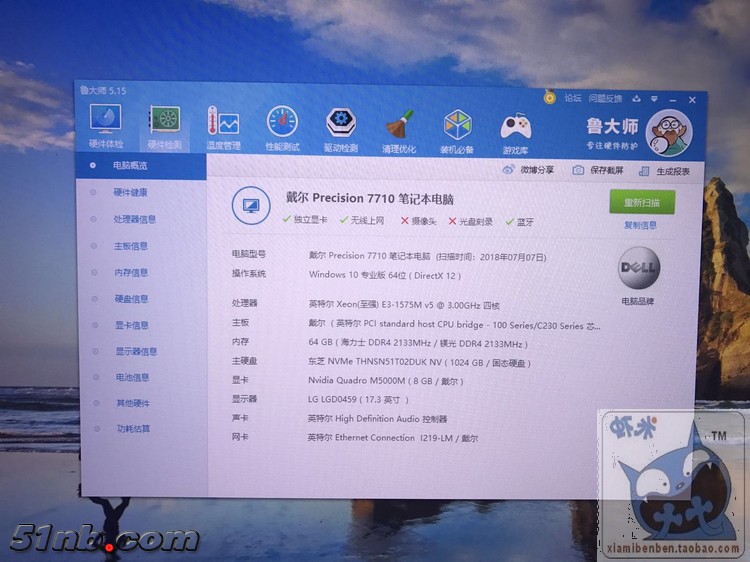Click the gold medal icon in title bar
The height and width of the screenshot is (562, 750).
click(x=550, y=98)
